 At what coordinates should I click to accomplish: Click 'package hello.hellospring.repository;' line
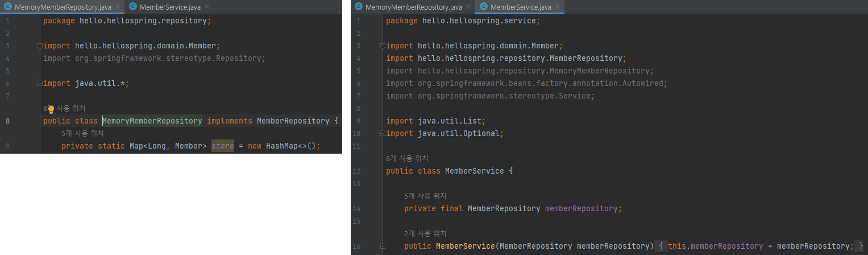click(x=127, y=20)
